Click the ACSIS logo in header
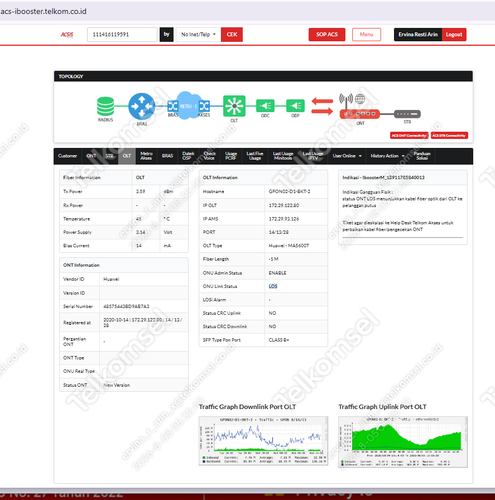 click(67, 34)
